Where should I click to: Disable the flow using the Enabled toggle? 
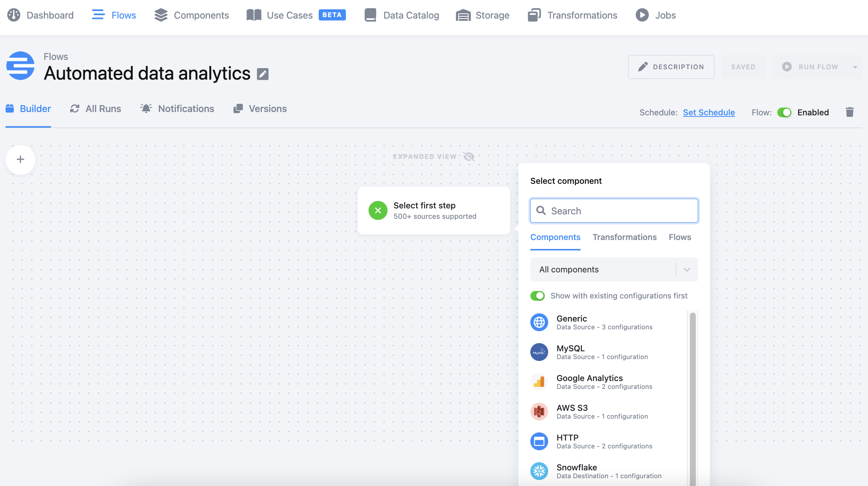coord(785,112)
